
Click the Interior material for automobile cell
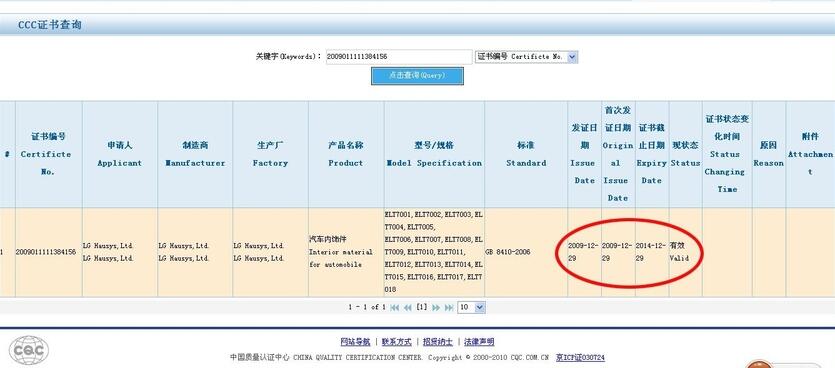[x=346, y=252]
